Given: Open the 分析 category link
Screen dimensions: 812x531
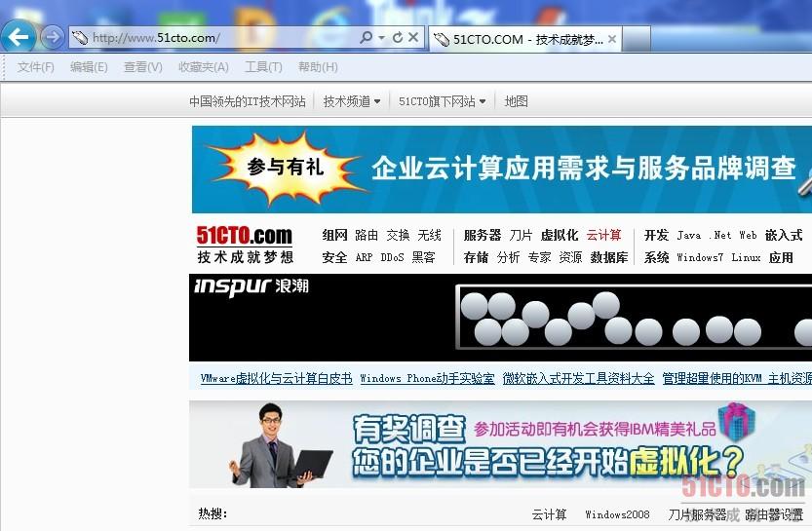Looking at the screenshot, I should pos(508,258).
